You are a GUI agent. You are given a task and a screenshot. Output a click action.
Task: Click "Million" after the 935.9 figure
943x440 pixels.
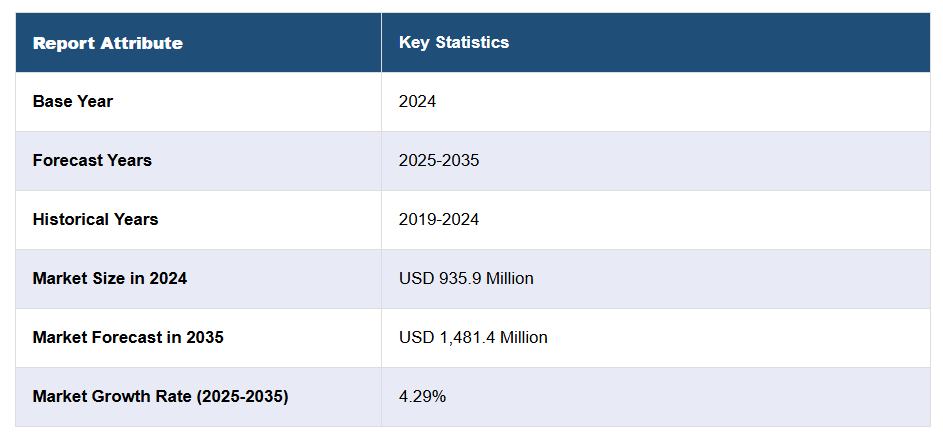pyautogui.click(x=510, y=278)
